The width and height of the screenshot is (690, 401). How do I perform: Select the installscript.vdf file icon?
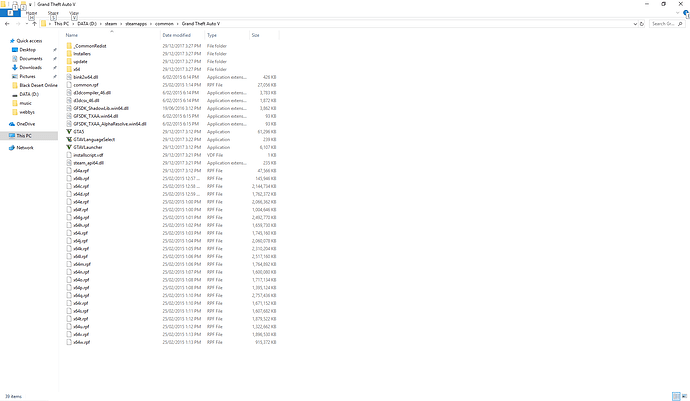(x=69, y=155)
